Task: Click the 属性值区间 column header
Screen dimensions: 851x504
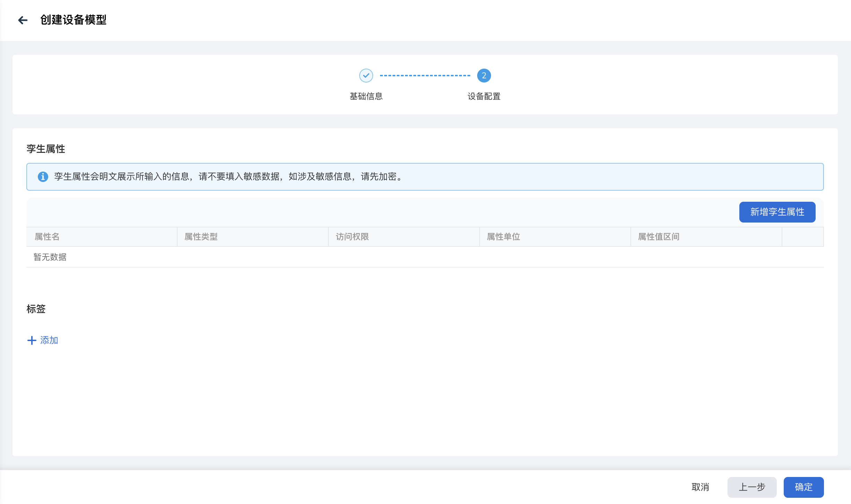Action: pos(659,237)
